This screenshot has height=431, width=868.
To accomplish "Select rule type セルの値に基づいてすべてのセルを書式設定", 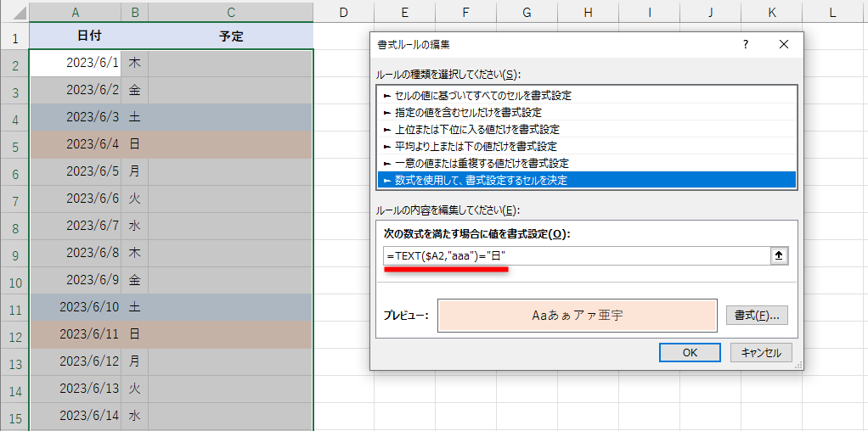I will [x=587, y=96].
